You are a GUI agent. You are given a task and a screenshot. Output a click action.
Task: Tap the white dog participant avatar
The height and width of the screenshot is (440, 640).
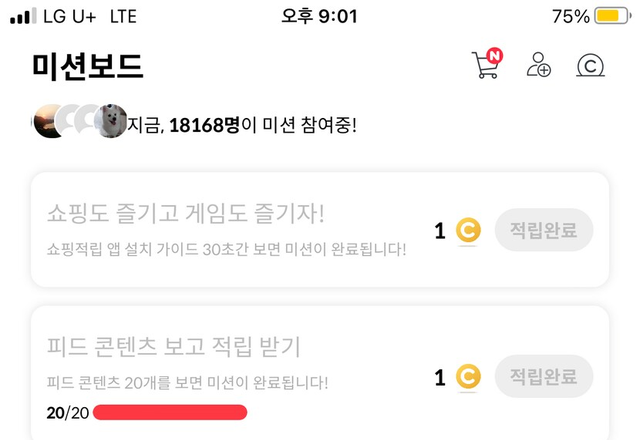[x=111, y=122]
